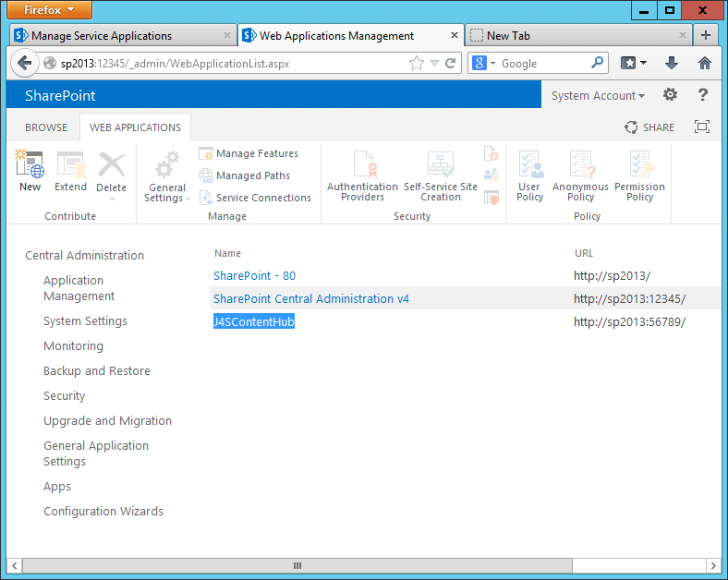Image resolution: width=728 pixels, height=580 pixels.
Task: Click Service Connections in the ribbon
Action: (255, 198)
